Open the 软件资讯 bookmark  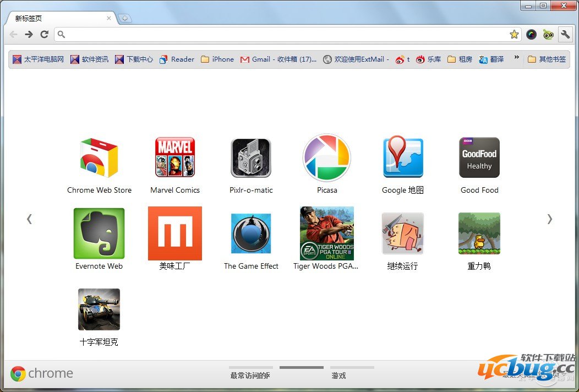point(89,59)
